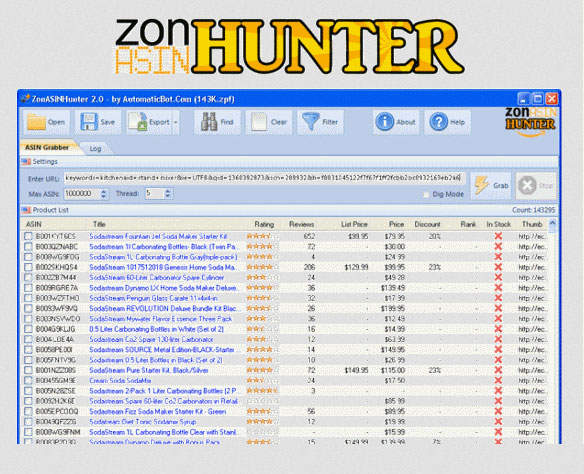
Task: Open the funnel Filter tool
Action: coord(320,122)
